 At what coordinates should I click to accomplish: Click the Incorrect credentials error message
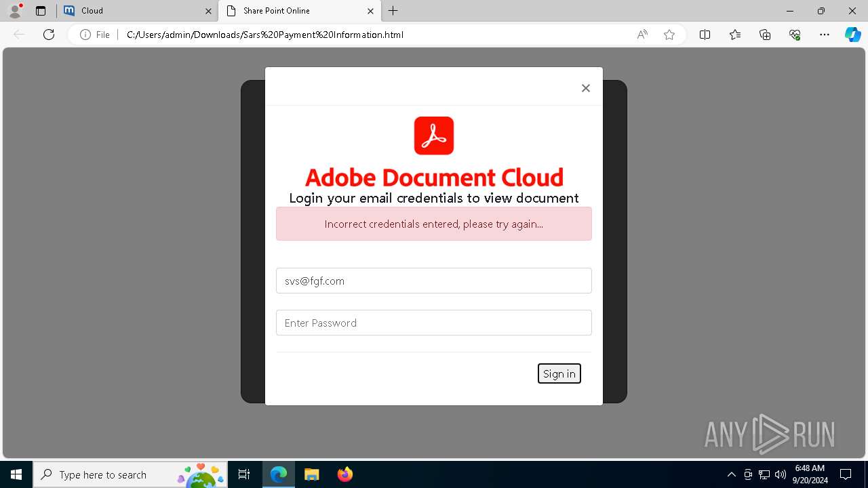click(x=434, y=224)
